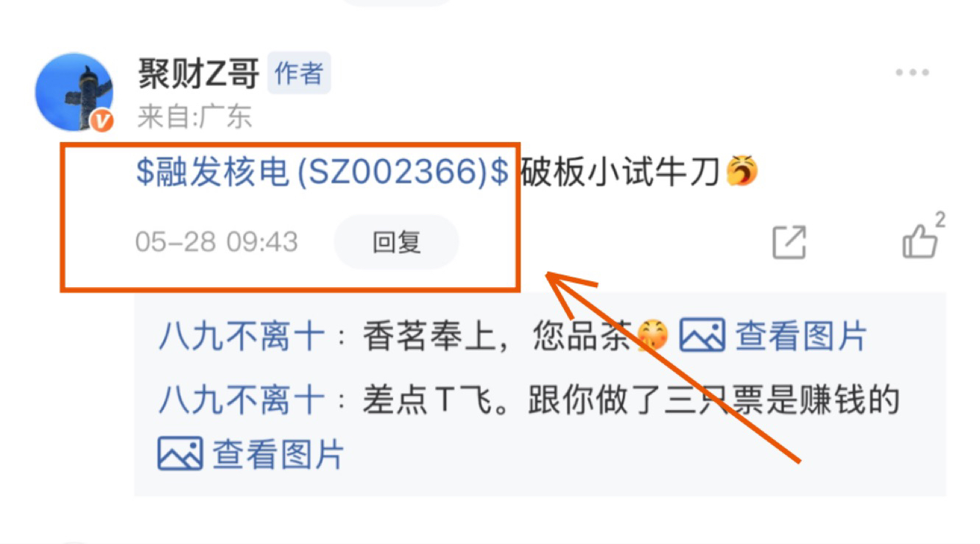This screenshot has width=980, height=544.
Task: Tap the reply text 跟你做了三只票是赚钱的
Action: (x=714, y=400)
